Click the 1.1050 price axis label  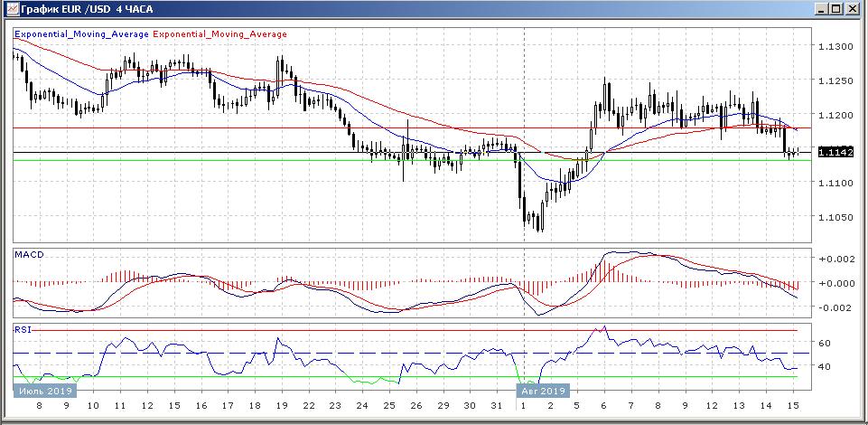[835, 218]
